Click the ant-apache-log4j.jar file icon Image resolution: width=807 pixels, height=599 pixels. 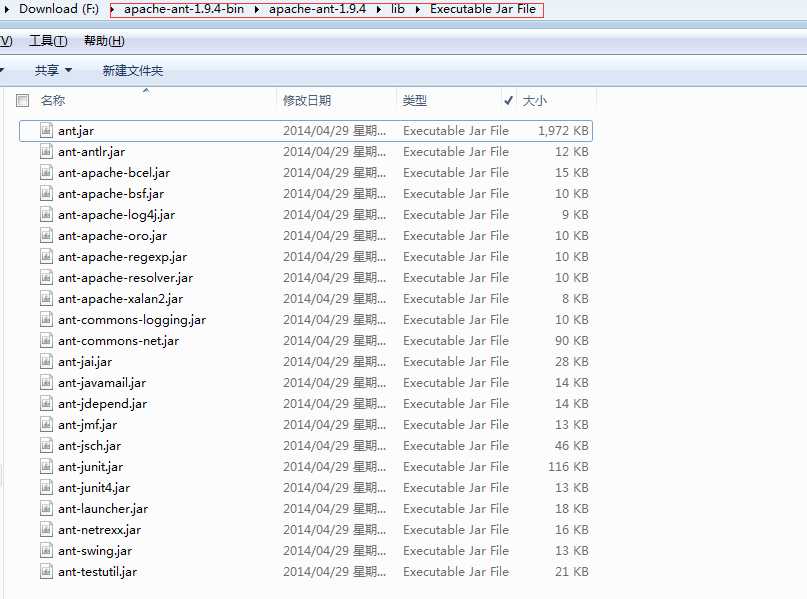pyautogui.click(x=46, y=215)
